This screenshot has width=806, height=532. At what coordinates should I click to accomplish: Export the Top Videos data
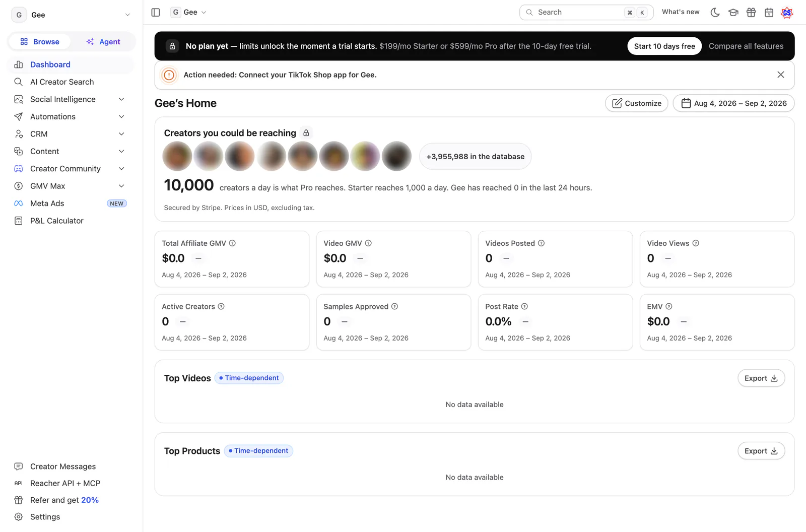coord(761,378)
